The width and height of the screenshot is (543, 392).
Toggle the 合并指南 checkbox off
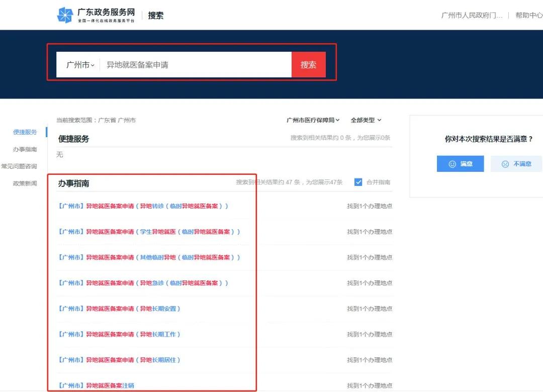pos(358,182)
